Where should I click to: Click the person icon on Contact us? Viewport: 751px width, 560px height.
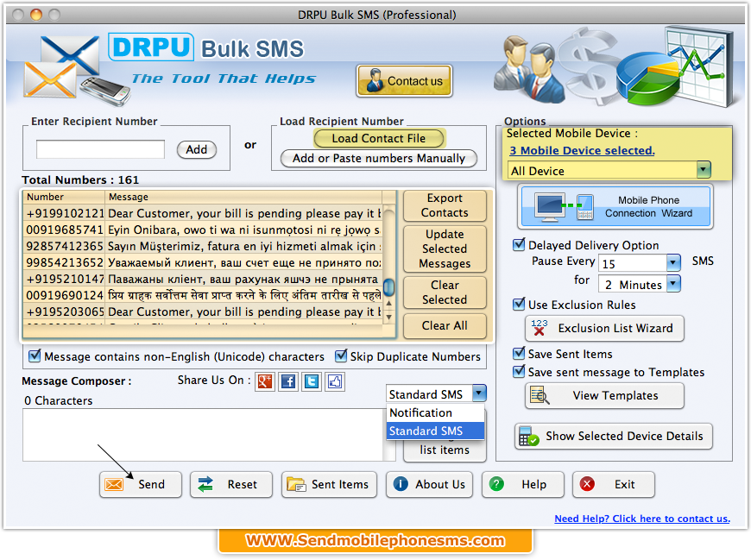pos(374,80)
